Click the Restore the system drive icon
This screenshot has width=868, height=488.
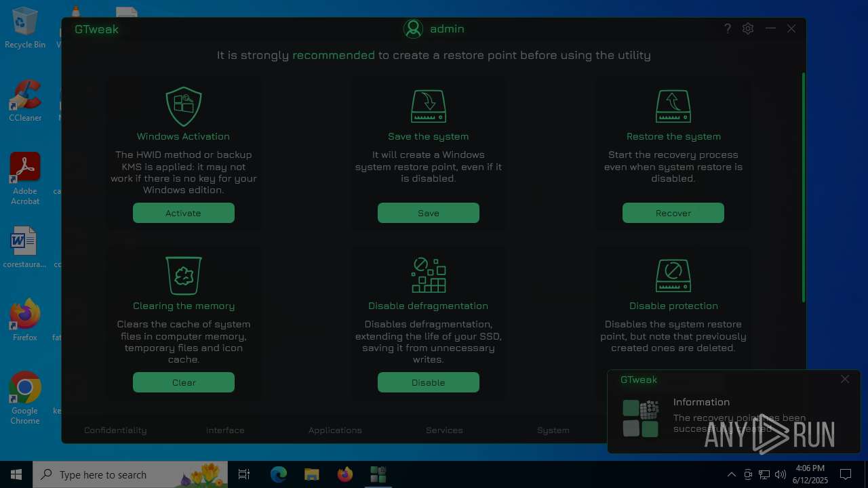(673, 106)
